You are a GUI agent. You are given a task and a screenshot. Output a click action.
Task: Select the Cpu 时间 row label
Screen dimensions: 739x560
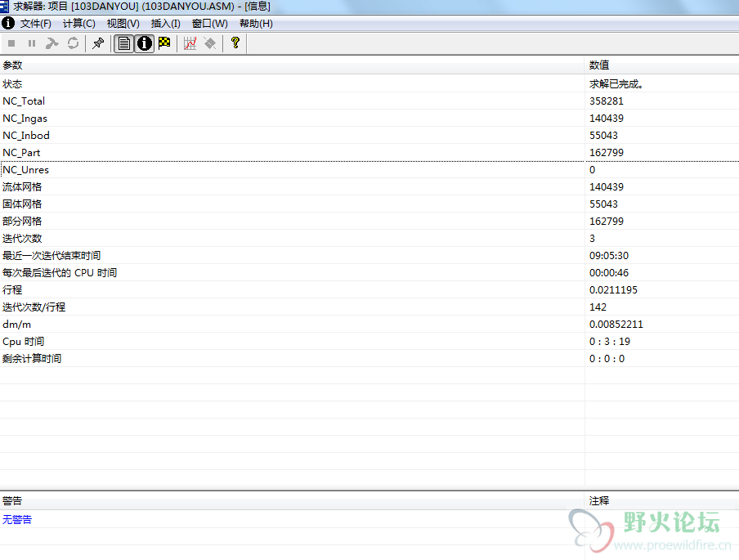pyautogui.click(x=23, y=341)
